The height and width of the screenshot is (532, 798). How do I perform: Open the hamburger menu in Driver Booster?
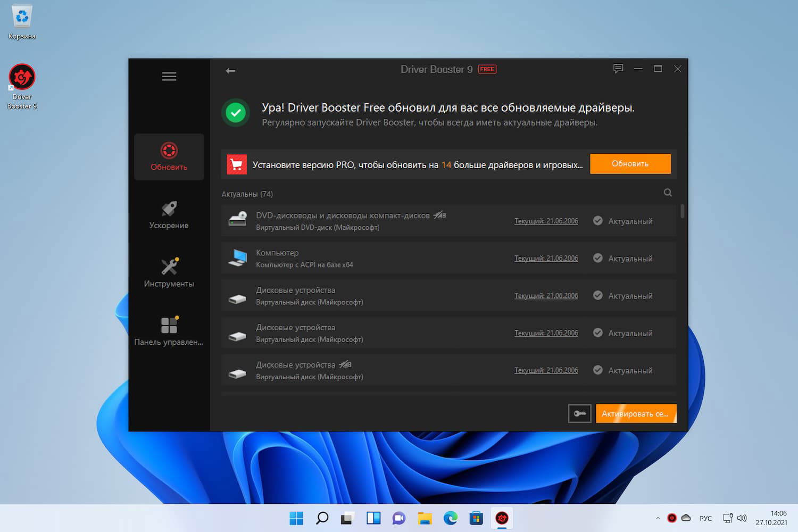(x=169, y=77)
